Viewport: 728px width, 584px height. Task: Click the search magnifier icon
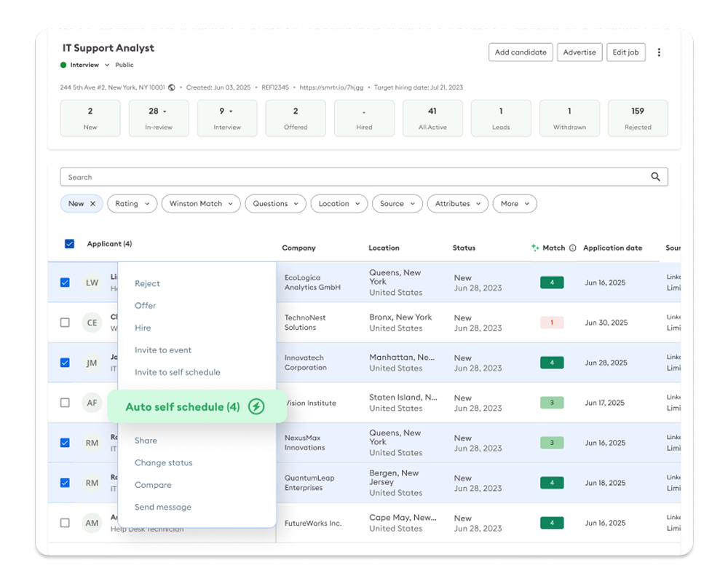[x=655, y=177]
